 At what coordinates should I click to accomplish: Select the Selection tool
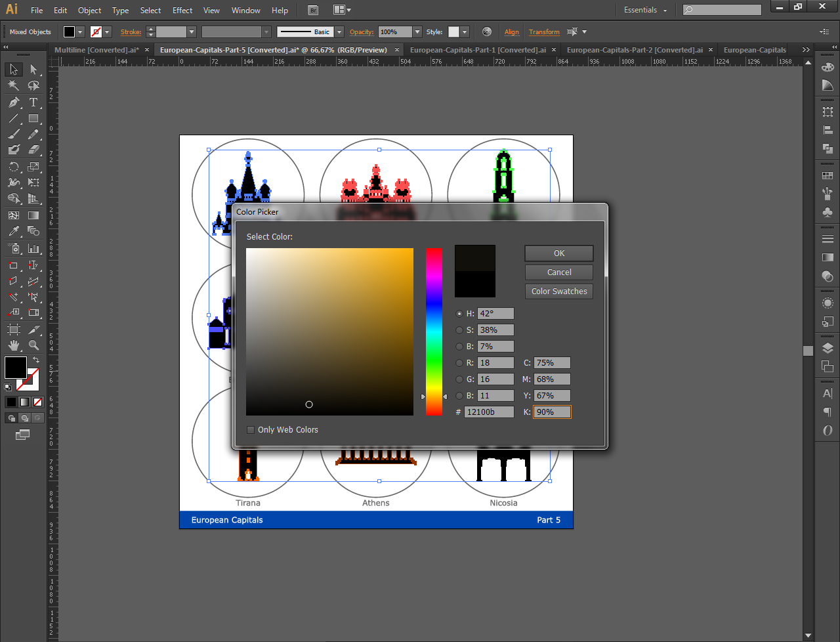point(13,69)
